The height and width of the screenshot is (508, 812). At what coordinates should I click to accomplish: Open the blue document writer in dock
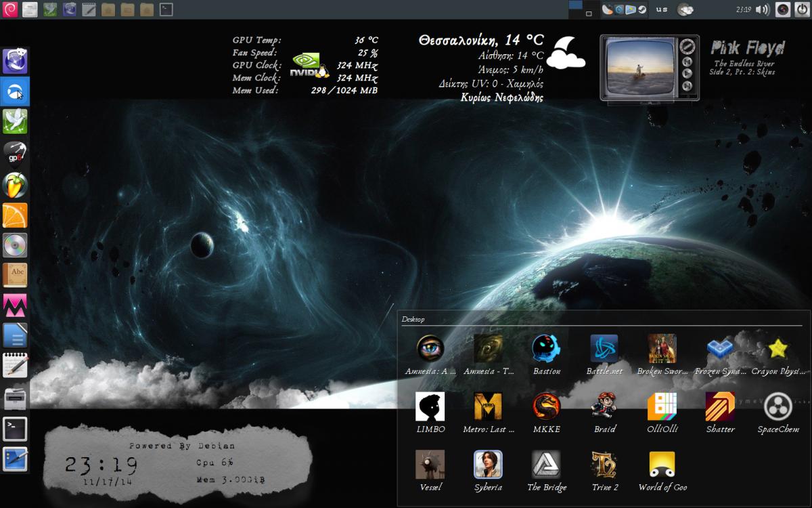15,337
